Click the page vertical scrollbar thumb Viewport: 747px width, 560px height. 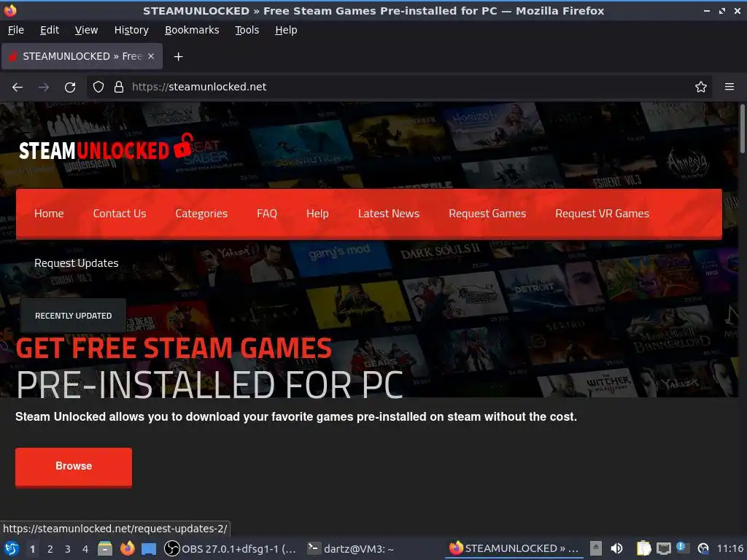tap(742, 128)
